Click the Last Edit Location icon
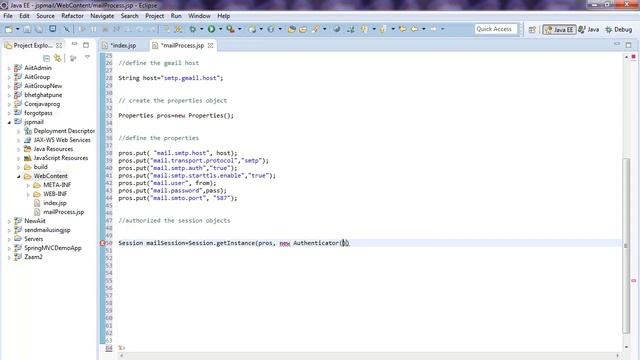 click(403, 29)
